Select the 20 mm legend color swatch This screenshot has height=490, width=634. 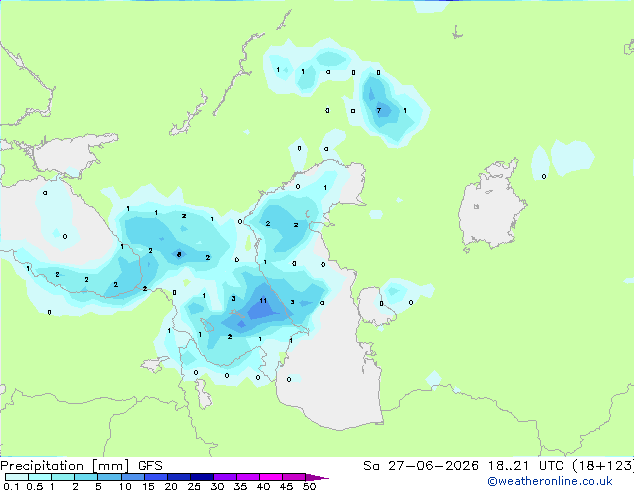[178, 477]
